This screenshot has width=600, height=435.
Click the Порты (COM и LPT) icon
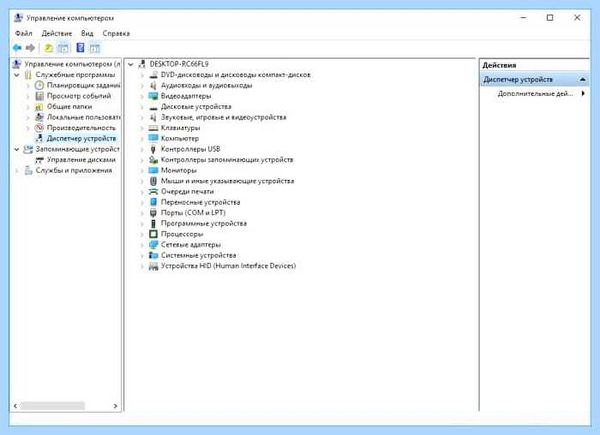153,213
